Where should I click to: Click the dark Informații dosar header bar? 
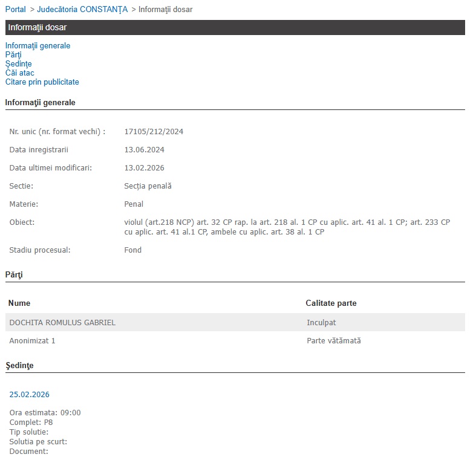[235, 28]
